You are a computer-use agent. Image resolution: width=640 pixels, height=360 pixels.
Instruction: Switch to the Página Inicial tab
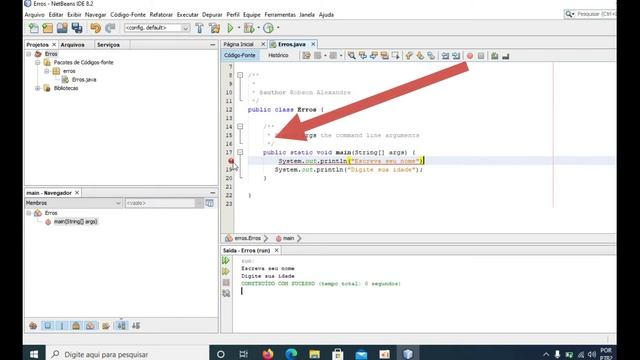coord(239,44)
